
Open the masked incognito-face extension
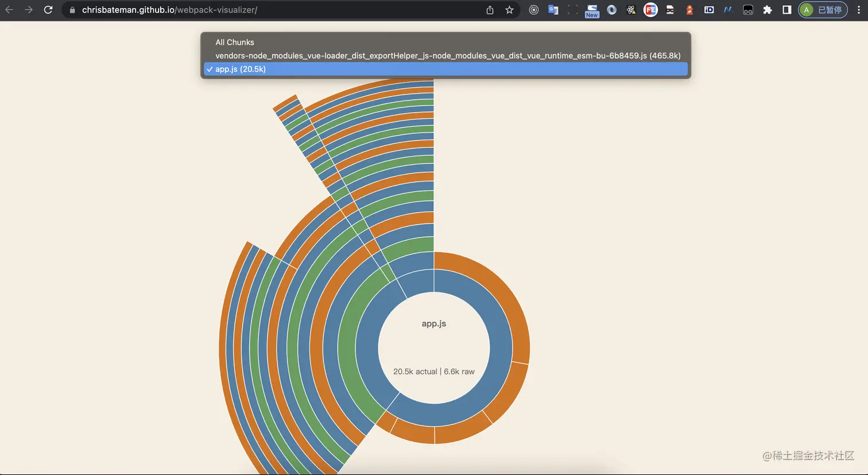tap(670, 10)
